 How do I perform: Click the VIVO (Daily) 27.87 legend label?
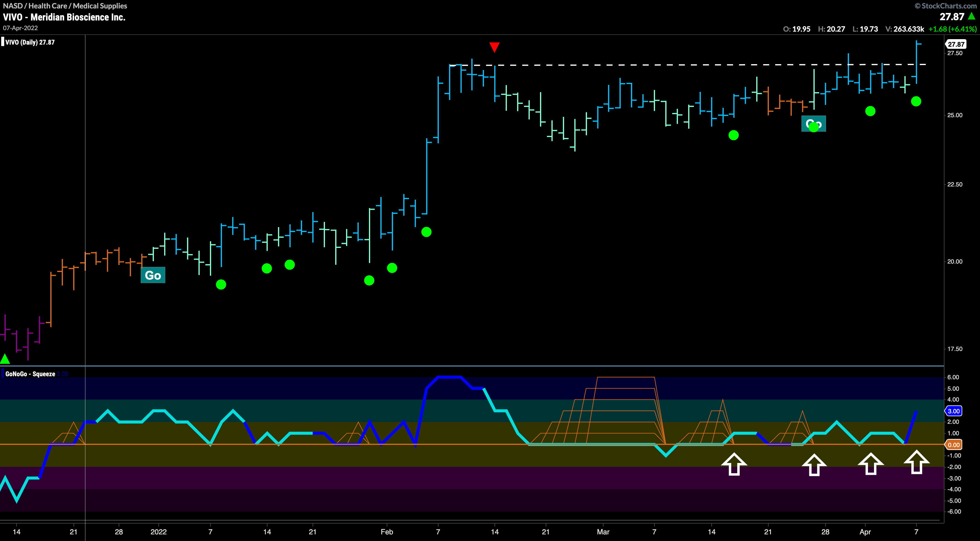coord(30,42)
